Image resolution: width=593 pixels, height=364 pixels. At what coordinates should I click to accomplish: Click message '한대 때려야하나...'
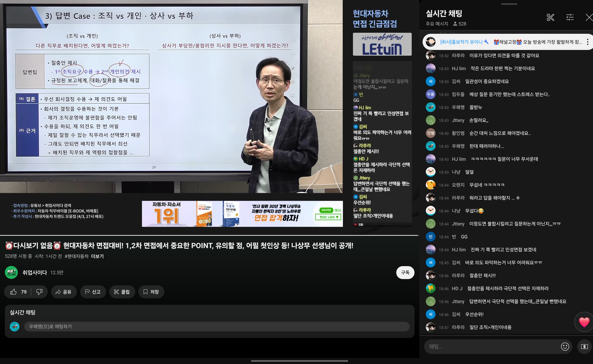487,146
